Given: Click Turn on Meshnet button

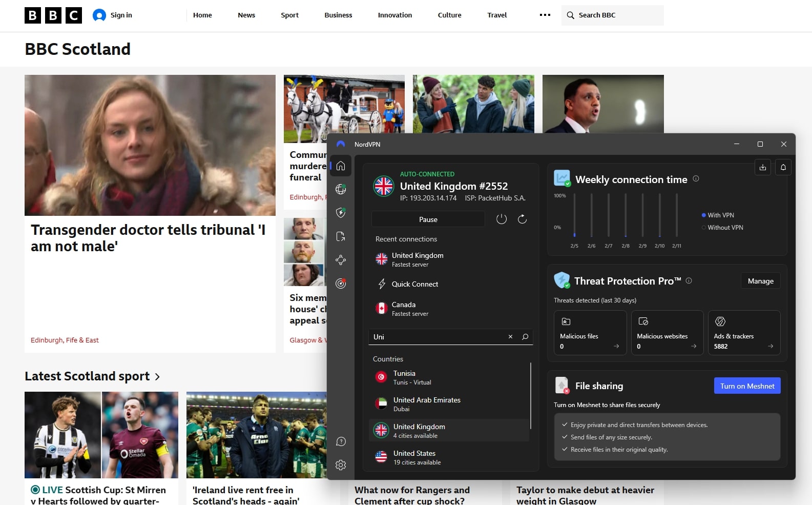Looking at the screenshot, I should [747, 386].
